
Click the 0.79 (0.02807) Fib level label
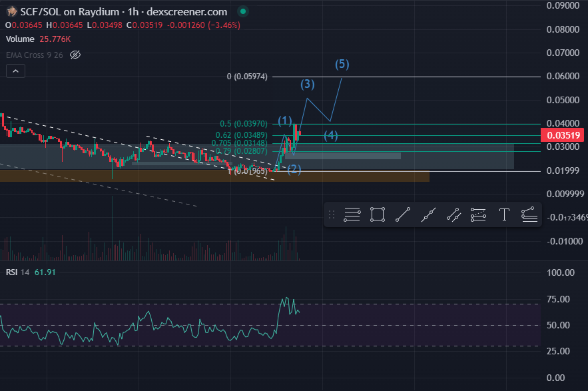coord(242,151)
